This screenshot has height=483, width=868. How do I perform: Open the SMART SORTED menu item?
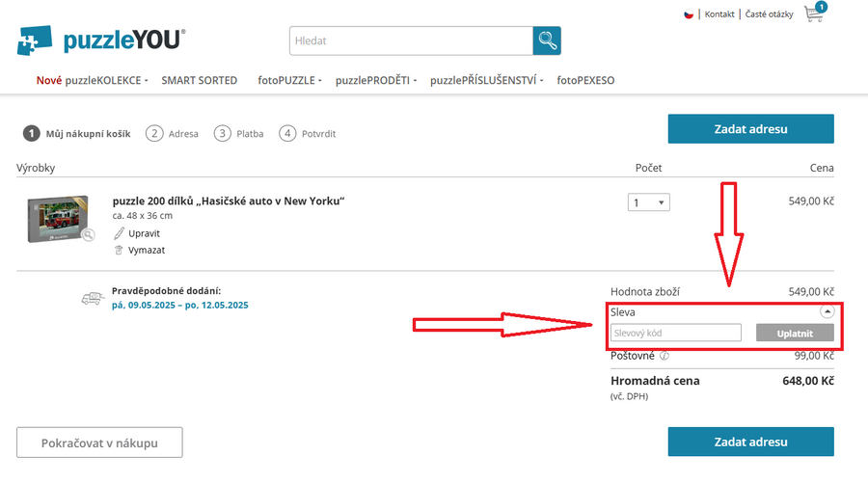pos(199,81)
